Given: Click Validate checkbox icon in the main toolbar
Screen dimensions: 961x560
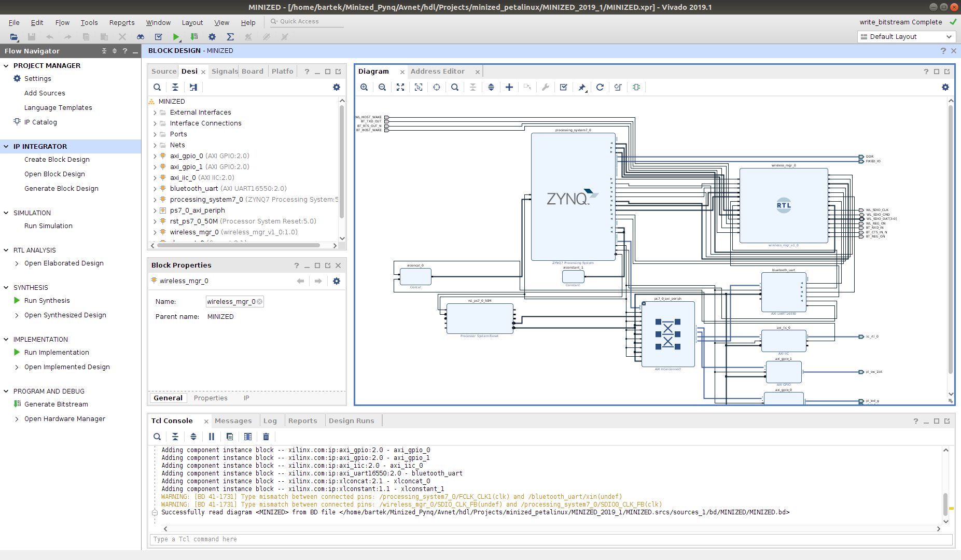Looking at the screenshot, I should coord(159,37).
